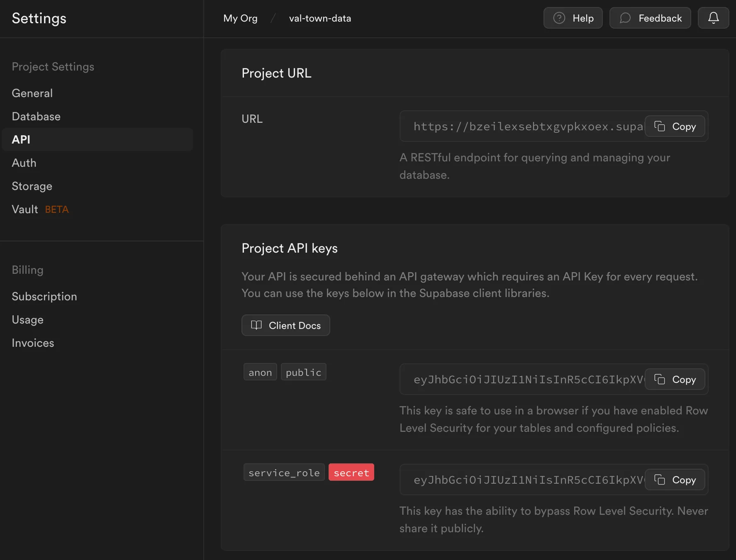This screenshot has height=560, width=736.
Task: Open Usage page
Action: point(27,319)
